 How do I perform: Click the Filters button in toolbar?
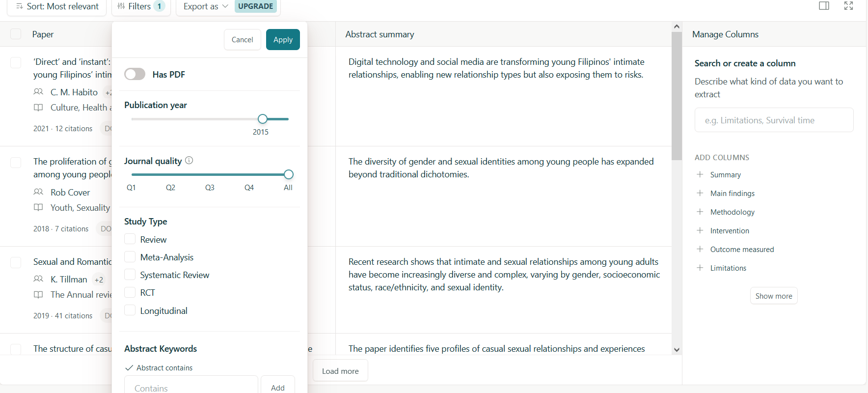[140, 6]
